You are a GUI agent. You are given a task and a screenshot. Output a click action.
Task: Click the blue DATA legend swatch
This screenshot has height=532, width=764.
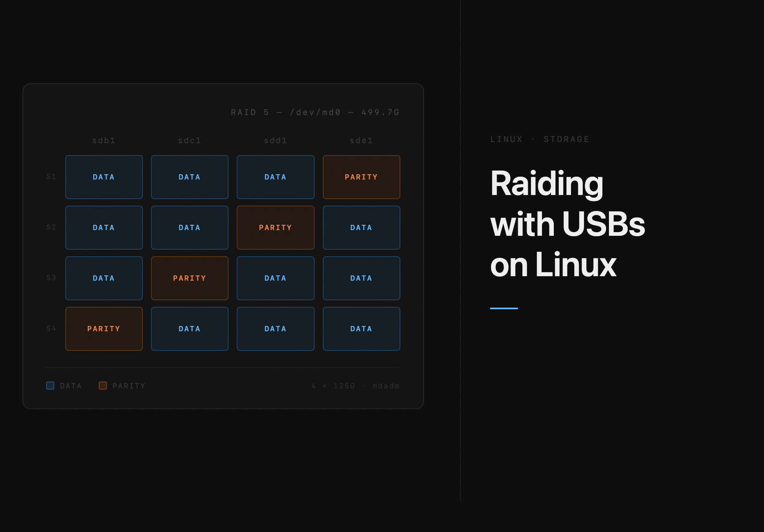coord(50,386)
